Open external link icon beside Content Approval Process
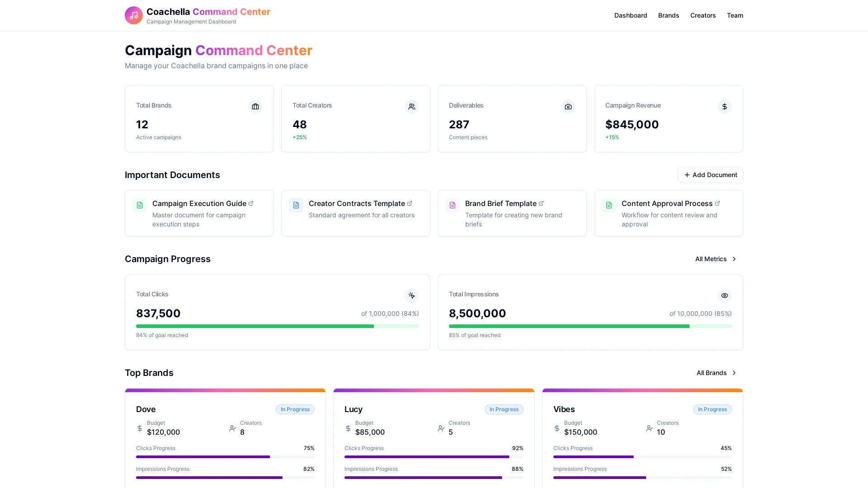 point(717,203)
